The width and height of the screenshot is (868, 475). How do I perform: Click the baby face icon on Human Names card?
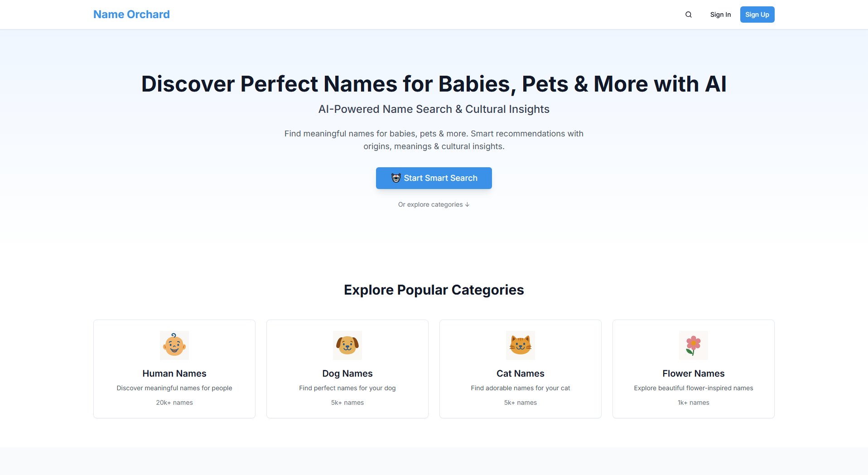click(x=174, y=345)
